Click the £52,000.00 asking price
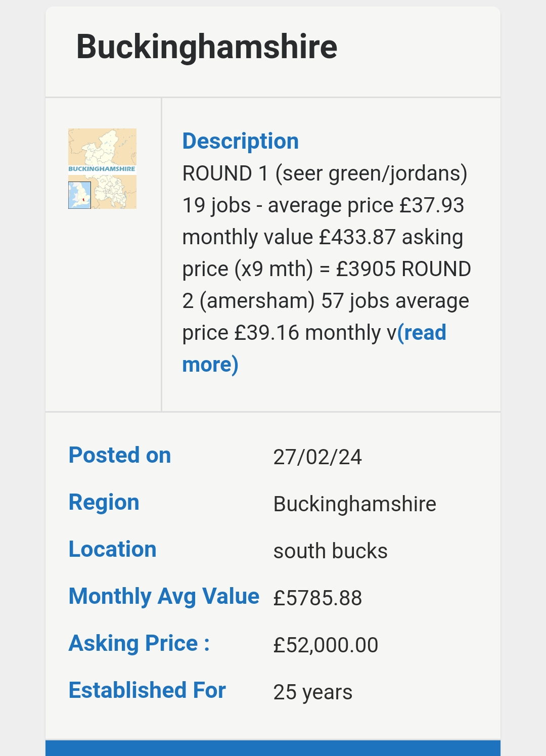 (x=326, y=645)
